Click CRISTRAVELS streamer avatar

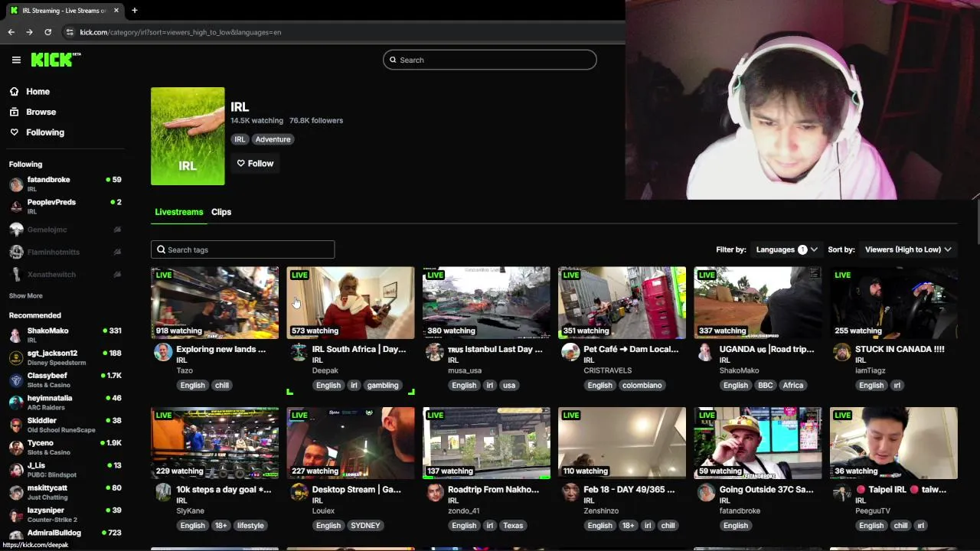pos(570,352)
